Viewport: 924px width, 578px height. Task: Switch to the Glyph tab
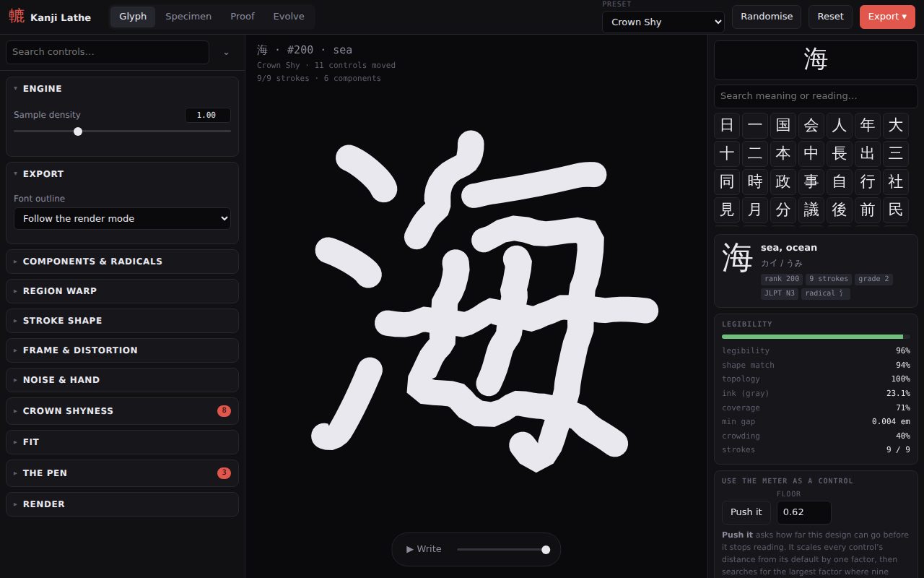tap(133, 17)
